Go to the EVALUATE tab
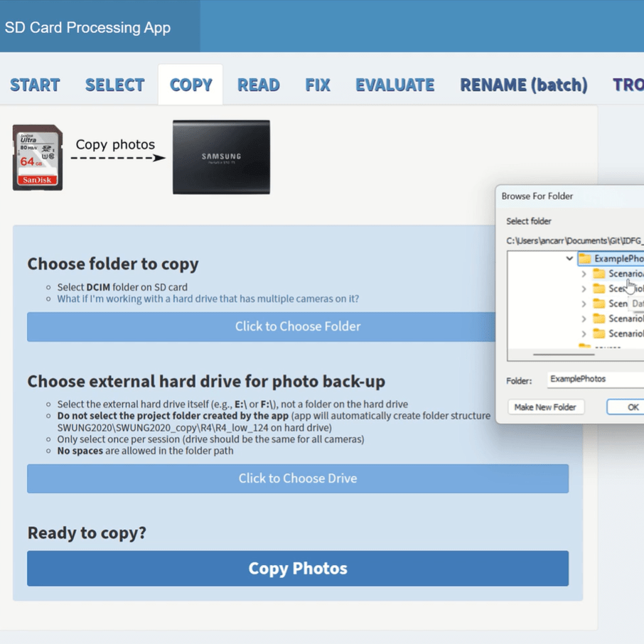 tap(395, 85)
